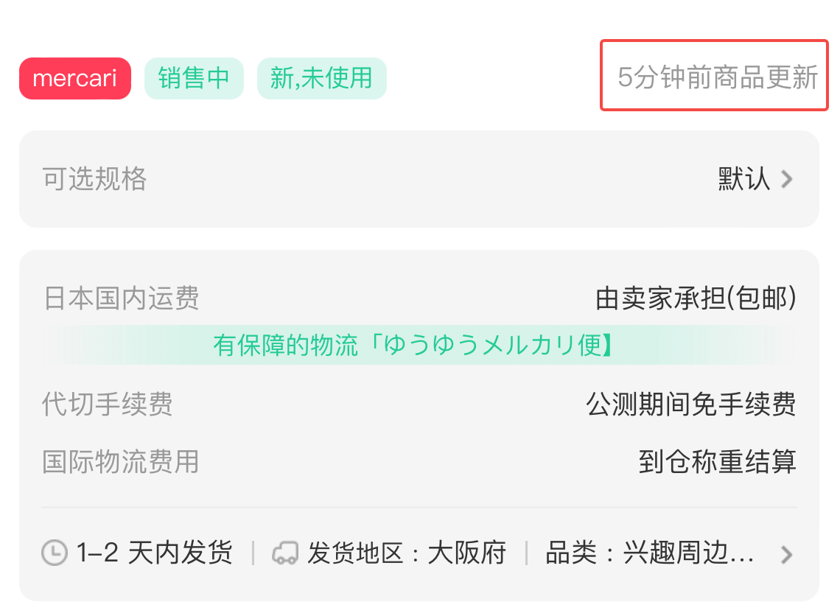The height and width of the screenshot is (616, 840).
Task: Click 到仓称重结算 shipping cost text
Action: pyautogui.click(x=718, y=462)
